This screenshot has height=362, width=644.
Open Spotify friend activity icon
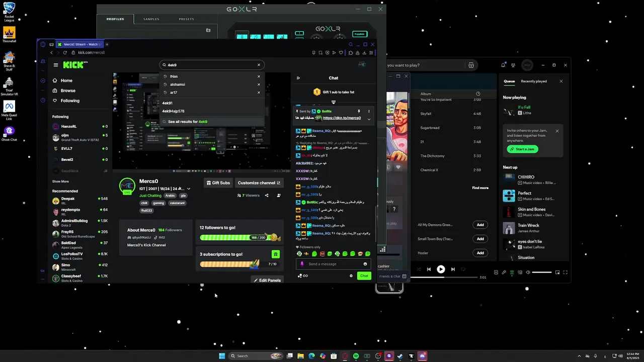(x=513, y=65)
